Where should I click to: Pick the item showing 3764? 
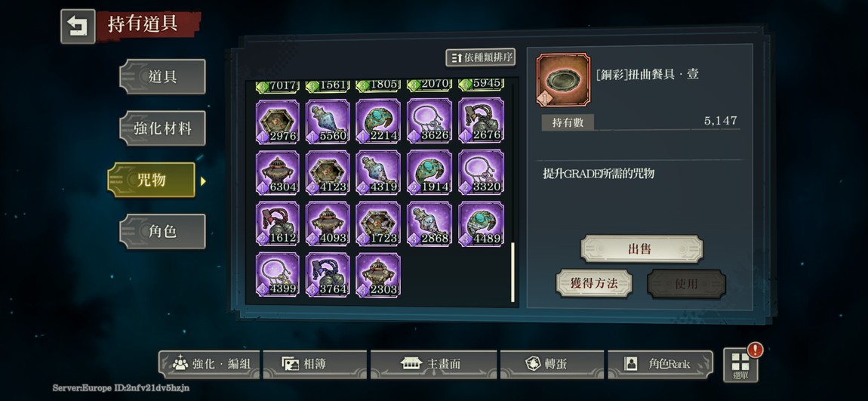328,275
